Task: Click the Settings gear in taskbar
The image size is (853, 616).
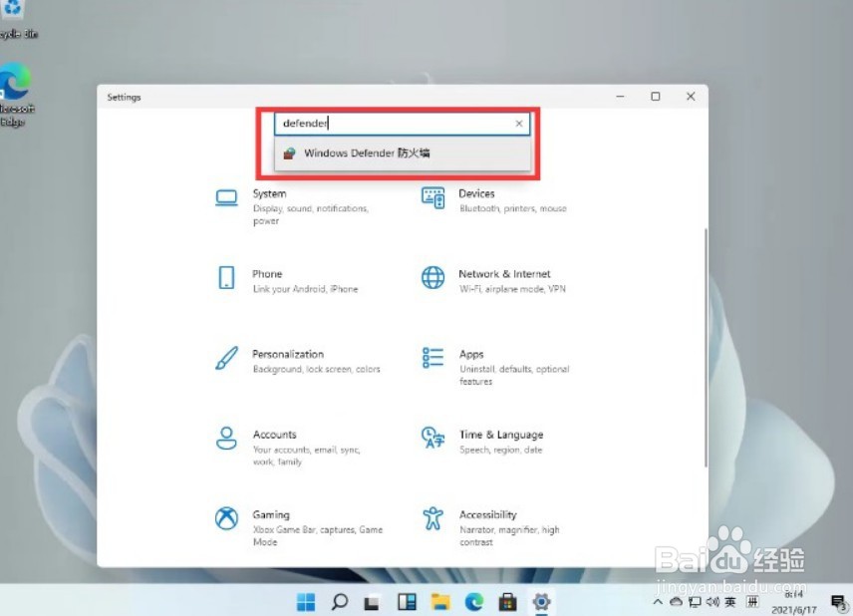Action: (x=541, y=602)
